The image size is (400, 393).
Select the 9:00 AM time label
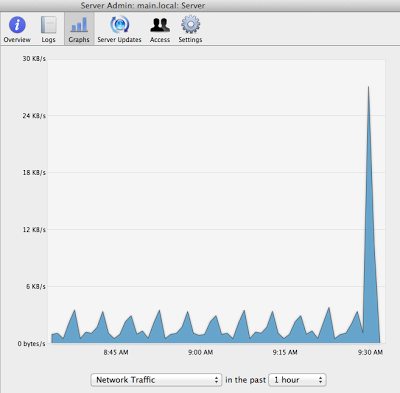coord(200,352)
